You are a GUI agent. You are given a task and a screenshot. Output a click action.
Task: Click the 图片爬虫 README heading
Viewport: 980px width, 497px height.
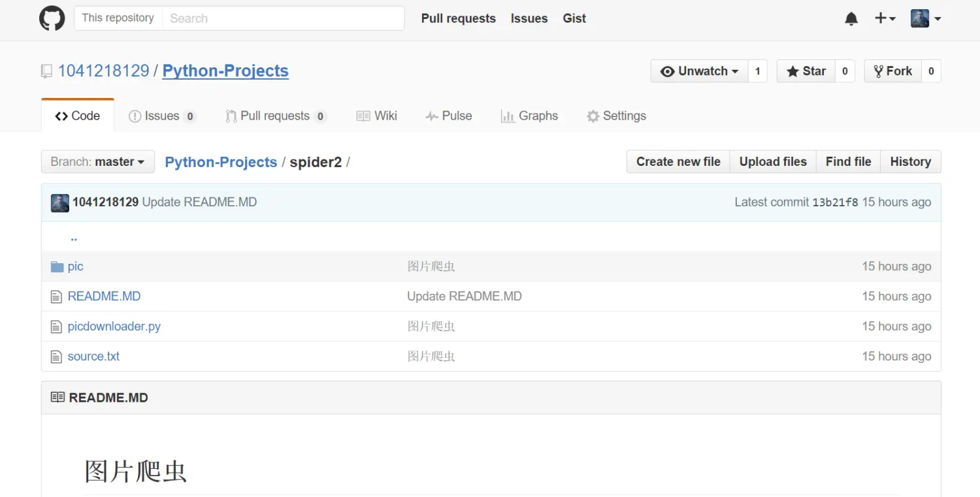(136, 472)
